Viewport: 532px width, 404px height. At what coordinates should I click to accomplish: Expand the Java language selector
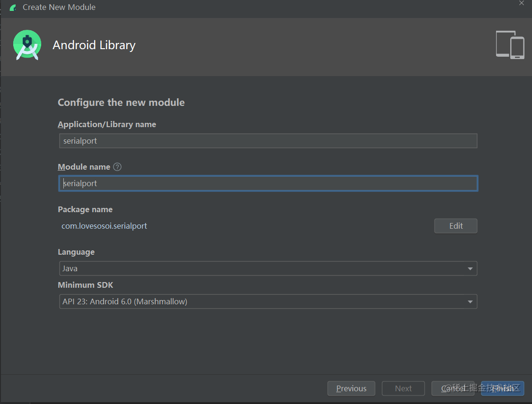[268, 268]
